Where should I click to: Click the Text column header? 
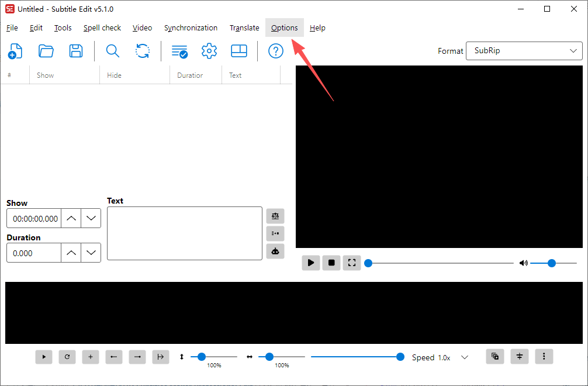(251, 75)
